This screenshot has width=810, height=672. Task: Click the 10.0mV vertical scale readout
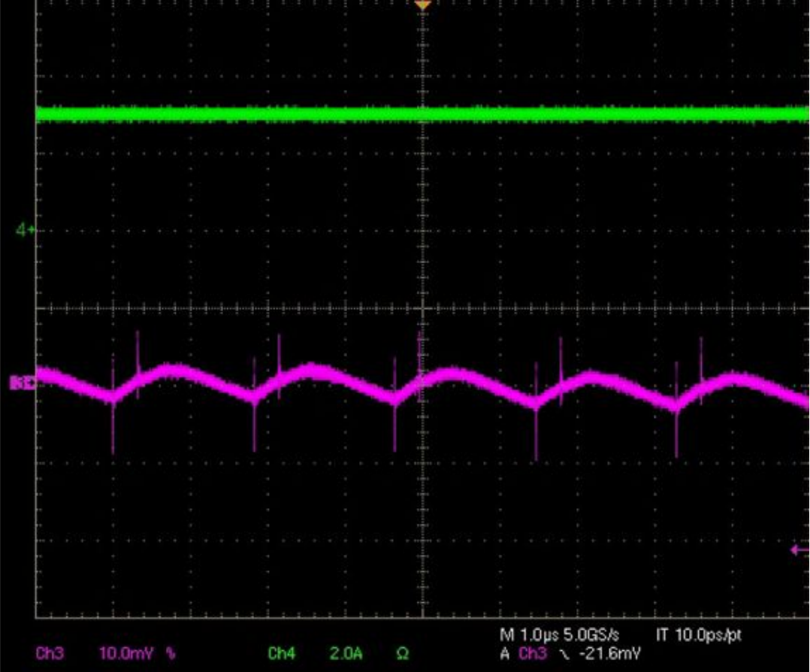coord(125,654)
